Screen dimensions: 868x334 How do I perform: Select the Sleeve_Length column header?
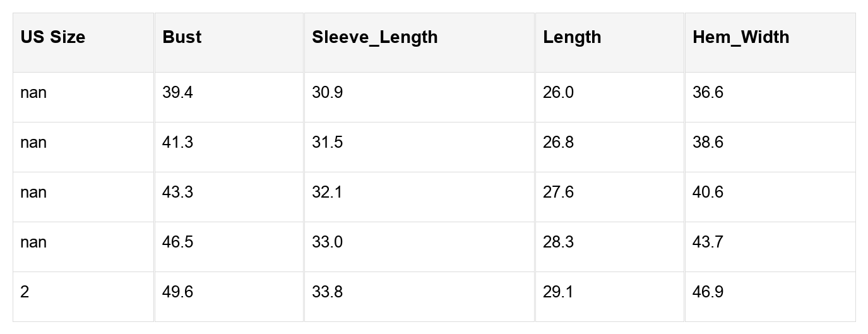click(374, 37)
